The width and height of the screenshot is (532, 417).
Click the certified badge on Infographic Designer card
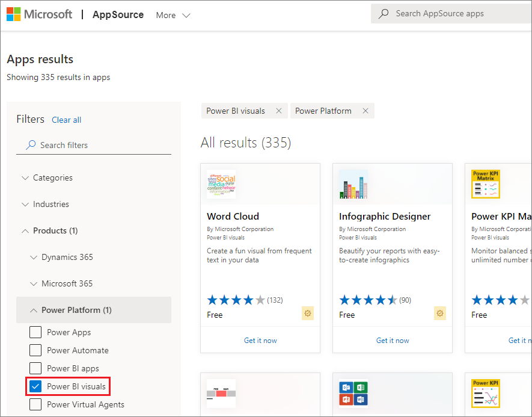tap(440, 313)
